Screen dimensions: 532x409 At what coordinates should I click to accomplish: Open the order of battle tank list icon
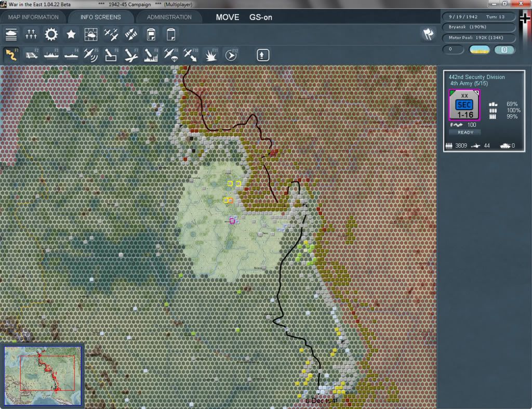11,34
